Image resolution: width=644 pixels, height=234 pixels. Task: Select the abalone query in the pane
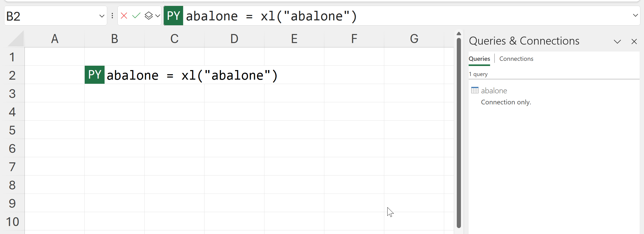coord(494,91)
